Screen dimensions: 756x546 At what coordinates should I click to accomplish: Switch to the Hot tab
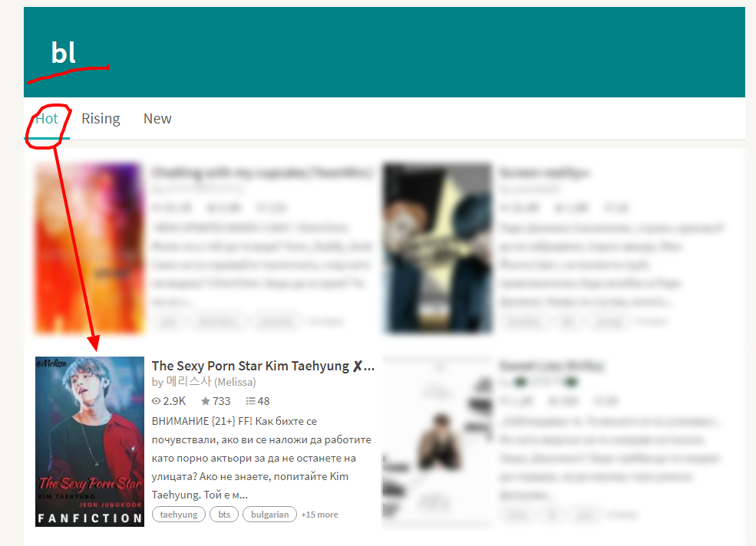[47, 119]
